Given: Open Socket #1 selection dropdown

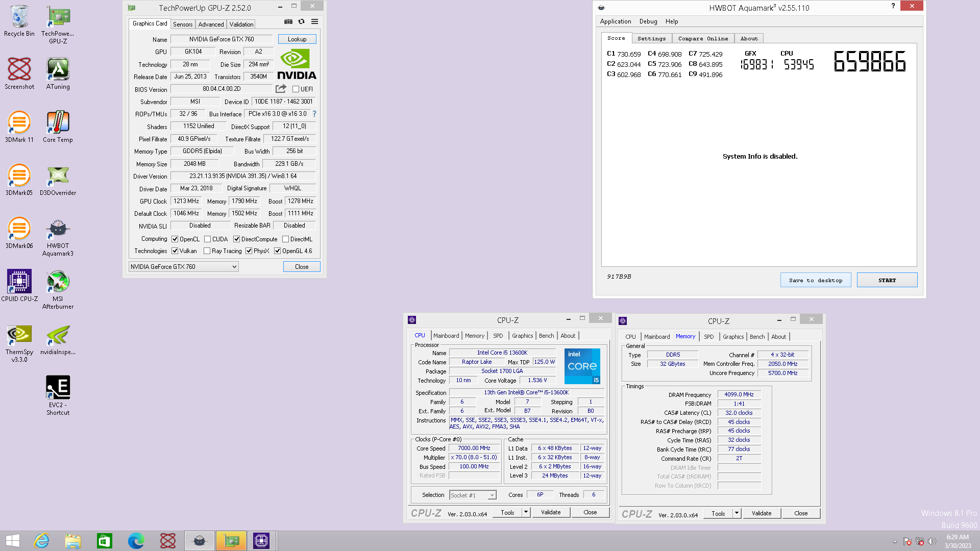Looking at the screenshot, I should (x=473, y=495).
